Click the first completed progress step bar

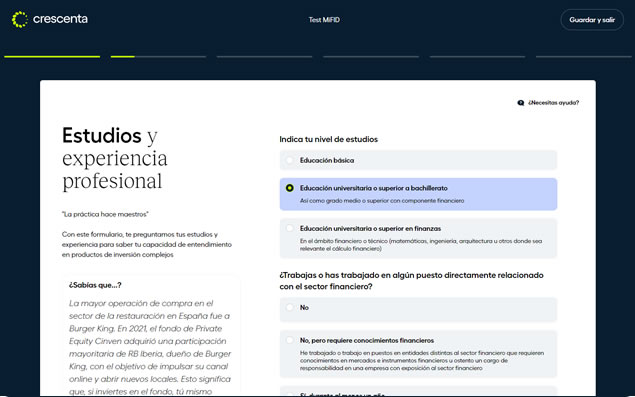[x=52, y=57]
